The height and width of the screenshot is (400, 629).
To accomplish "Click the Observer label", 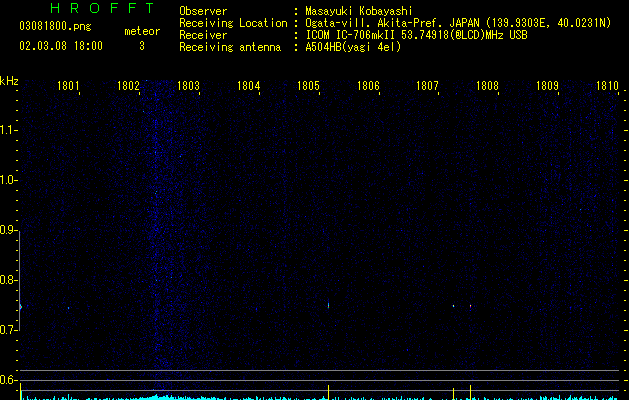I will pyautogui.click(x=203, y=11).
